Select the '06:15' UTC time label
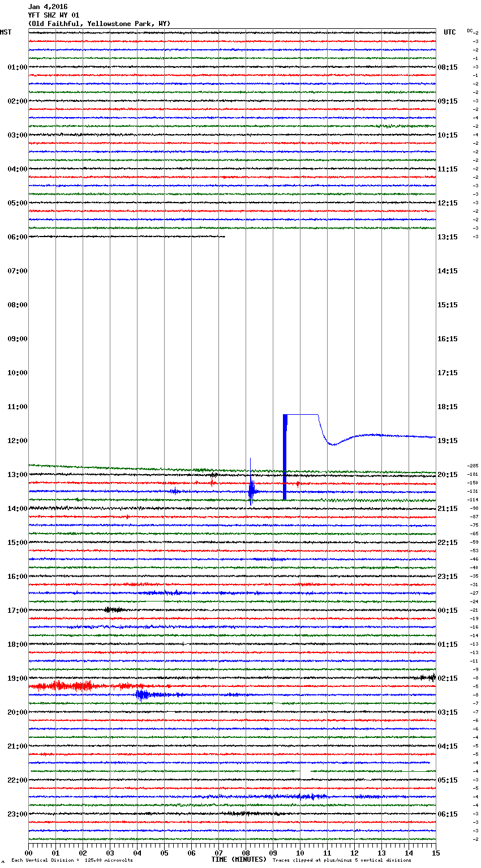 pos(448,814)
